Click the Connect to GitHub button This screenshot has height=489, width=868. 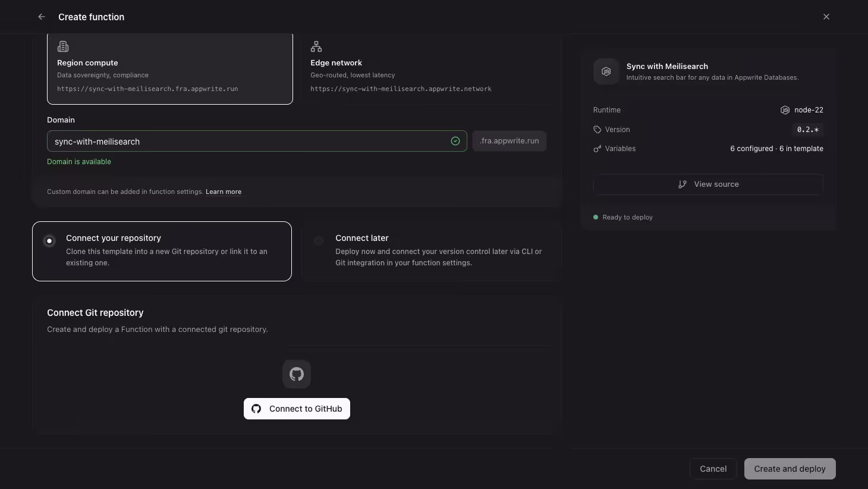(297, 409)
